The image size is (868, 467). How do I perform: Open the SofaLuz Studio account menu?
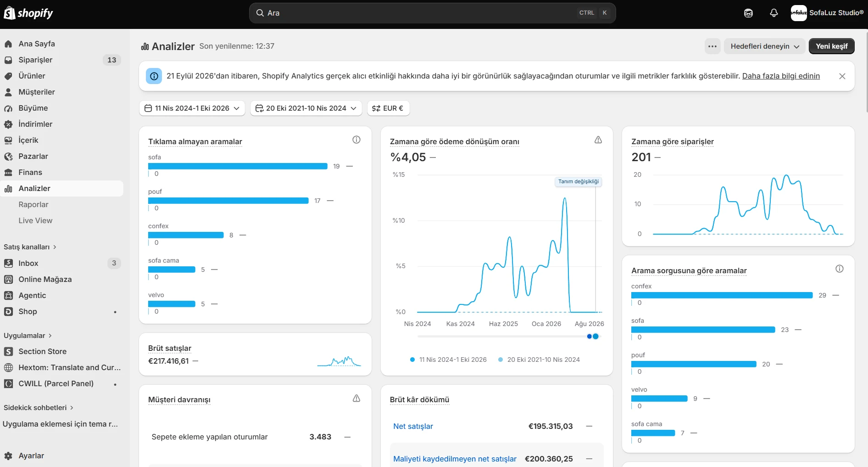827,13
